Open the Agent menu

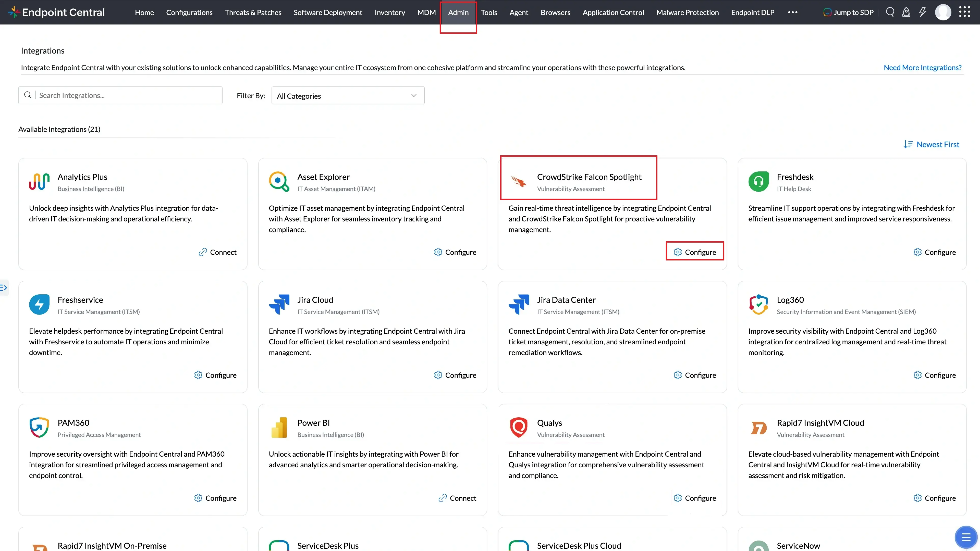(x=519, y=12)
